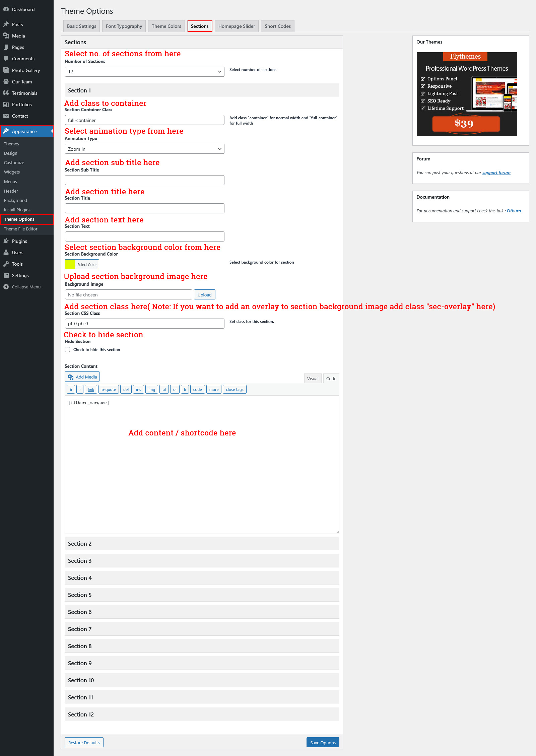Click the Section Container Class field

tap(145, 120)
